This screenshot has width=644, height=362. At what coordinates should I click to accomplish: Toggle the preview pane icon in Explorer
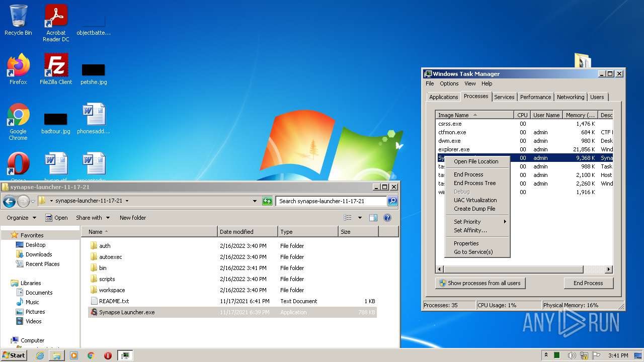click(373, 218)
